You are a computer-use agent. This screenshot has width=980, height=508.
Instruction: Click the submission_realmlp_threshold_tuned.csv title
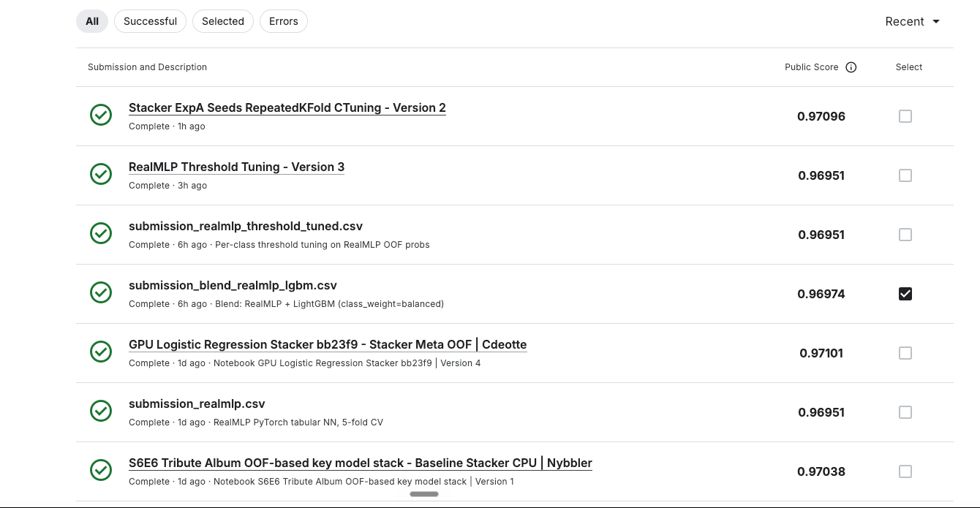[x=246, y=226]
